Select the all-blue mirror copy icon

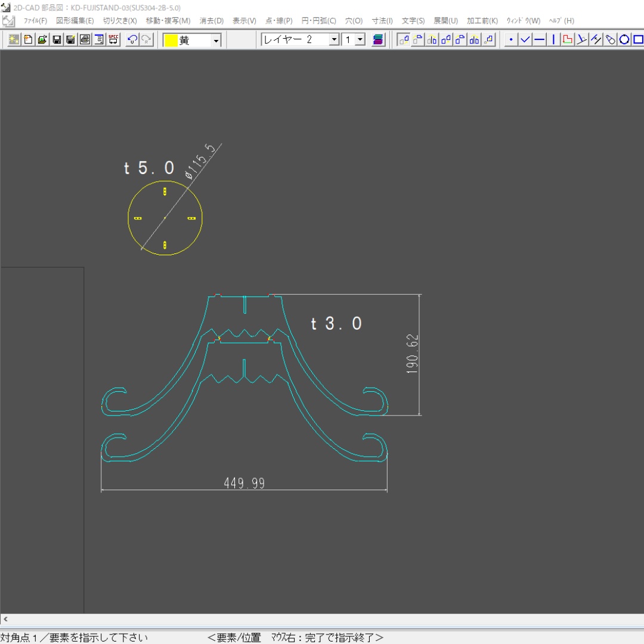(475, 40)
